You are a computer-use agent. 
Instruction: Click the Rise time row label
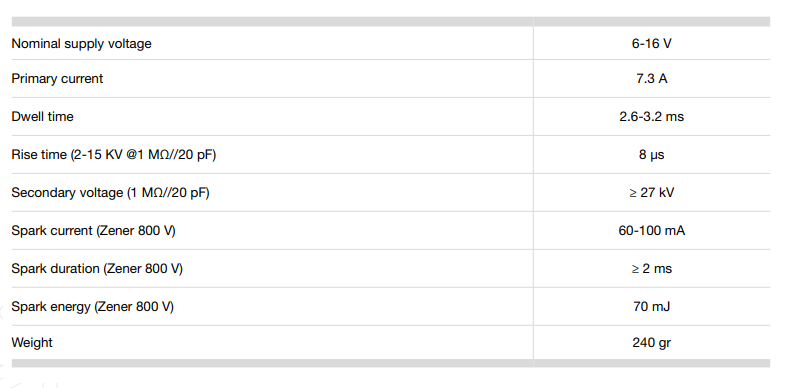tap(114, 154)
